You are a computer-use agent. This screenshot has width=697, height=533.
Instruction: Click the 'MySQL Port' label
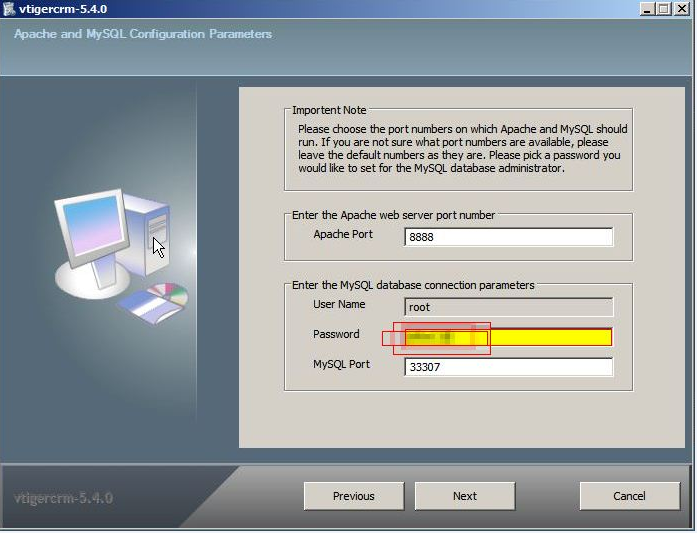[341, 364]
